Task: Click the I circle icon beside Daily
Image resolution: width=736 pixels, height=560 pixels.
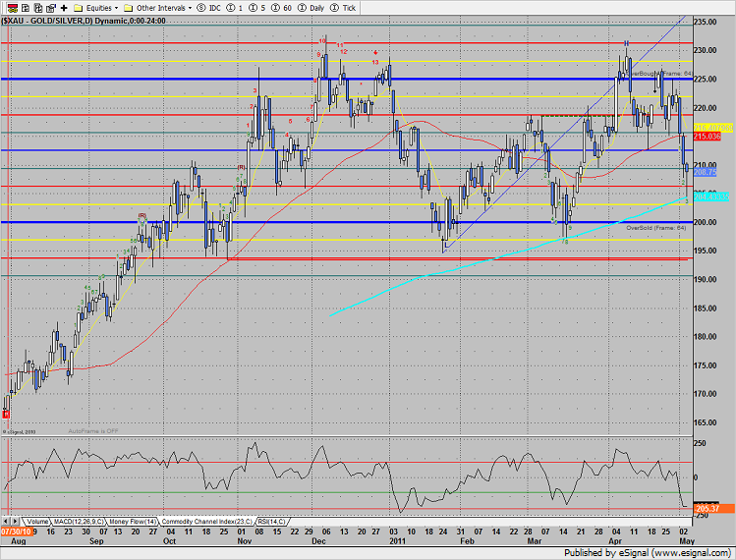Action: 303,8
